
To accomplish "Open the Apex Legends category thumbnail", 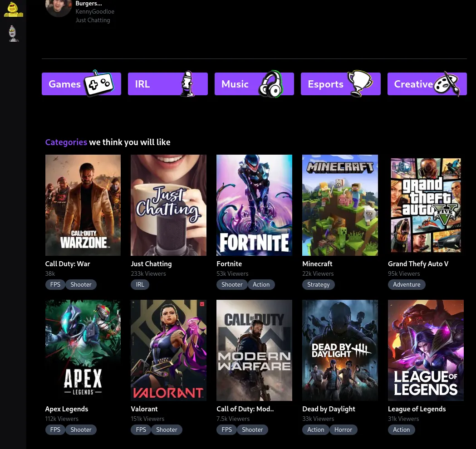I will point(83,350).
